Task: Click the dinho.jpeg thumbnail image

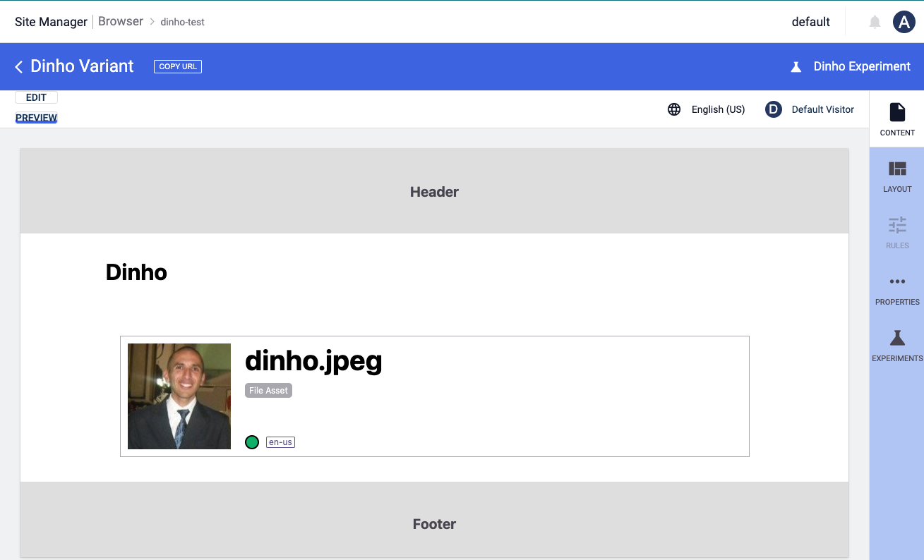Action: 179,396
